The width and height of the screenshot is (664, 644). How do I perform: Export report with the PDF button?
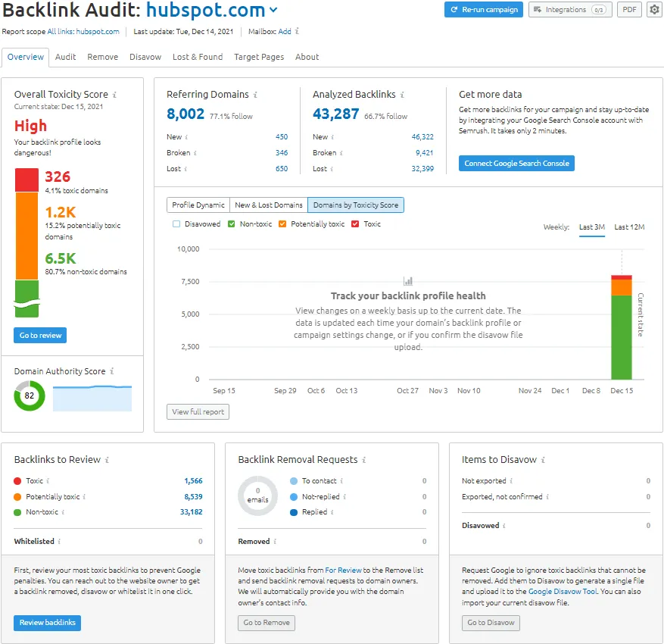point(629,9)
